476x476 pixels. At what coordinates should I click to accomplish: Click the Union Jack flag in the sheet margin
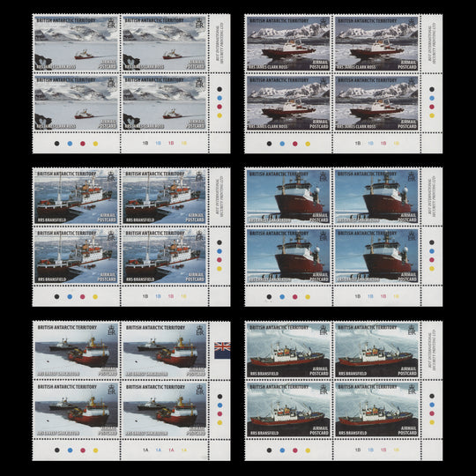pos(222,350)
